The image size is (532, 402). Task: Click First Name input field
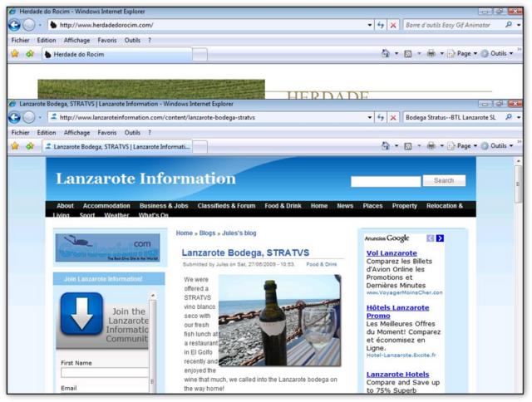[x=105, y=372]
